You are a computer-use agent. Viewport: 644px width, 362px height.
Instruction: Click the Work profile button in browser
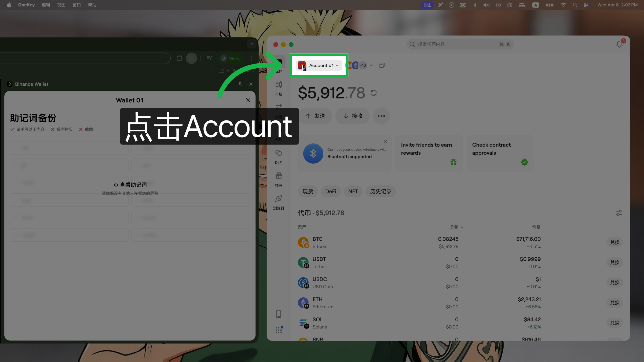[x=230, y=58]
